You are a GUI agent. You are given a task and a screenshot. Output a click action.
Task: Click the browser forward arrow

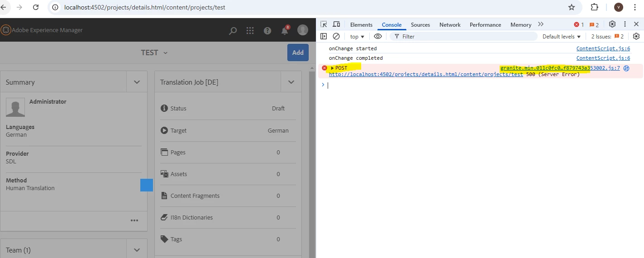(19, 7)
